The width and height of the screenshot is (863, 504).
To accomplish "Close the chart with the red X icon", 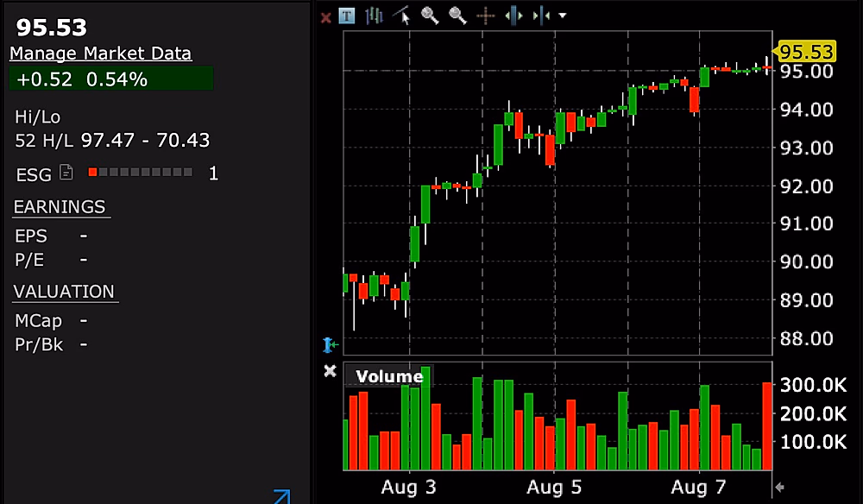I will 326,17.
